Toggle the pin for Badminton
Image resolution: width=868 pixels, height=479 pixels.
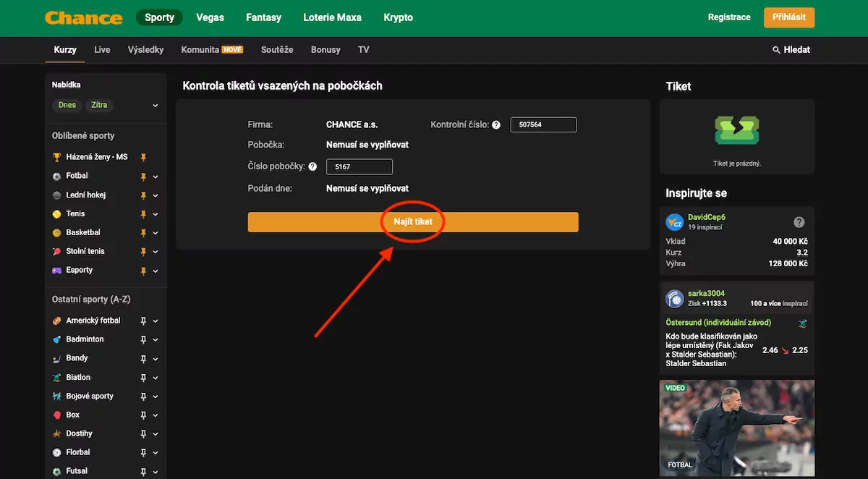tap(143, 339)
